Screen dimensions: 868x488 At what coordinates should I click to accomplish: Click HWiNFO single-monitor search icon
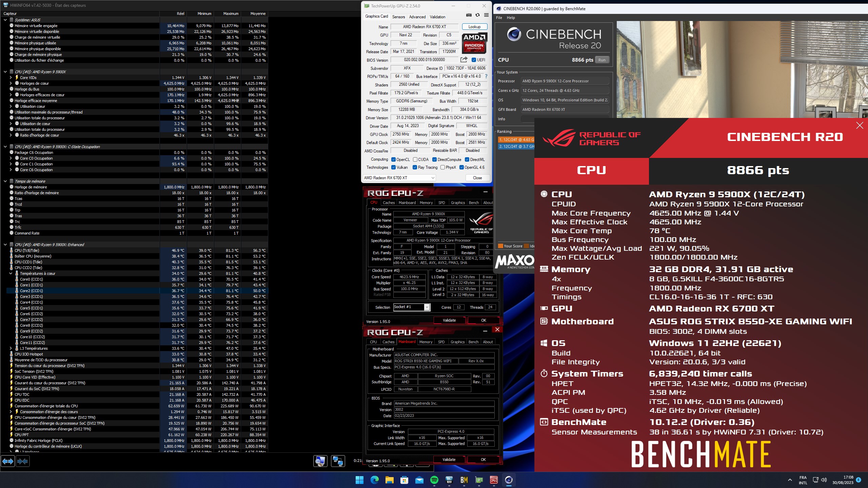(x=320, y=461)
